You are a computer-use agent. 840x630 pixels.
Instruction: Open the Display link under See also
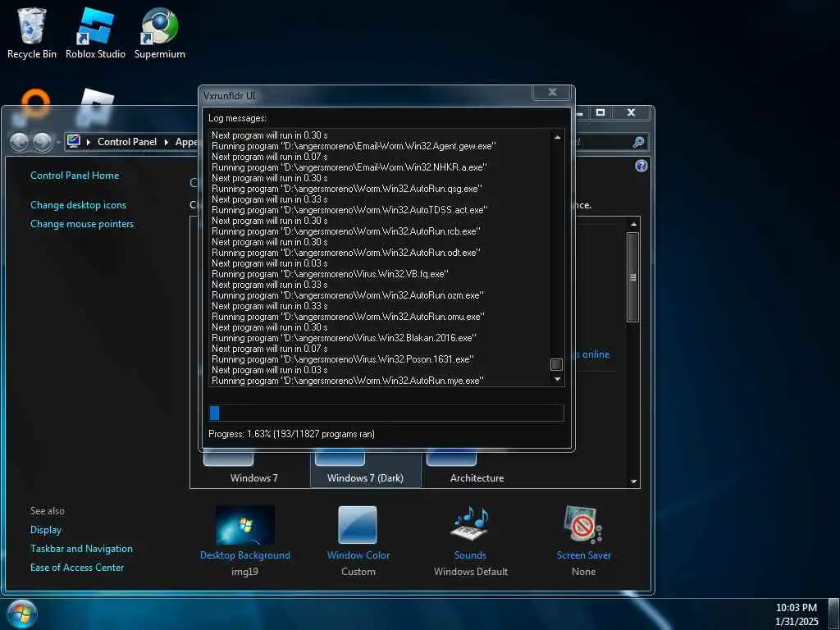(x=46, y=530)
